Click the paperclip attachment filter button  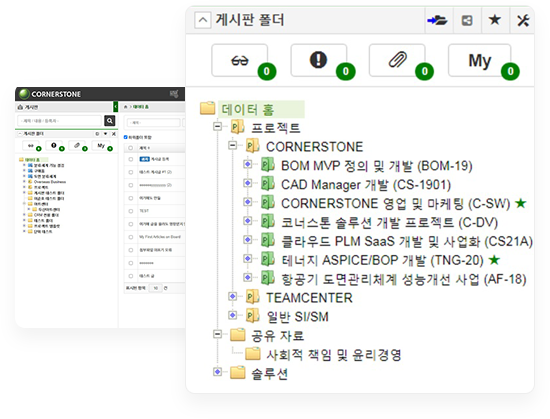point(397,60)
